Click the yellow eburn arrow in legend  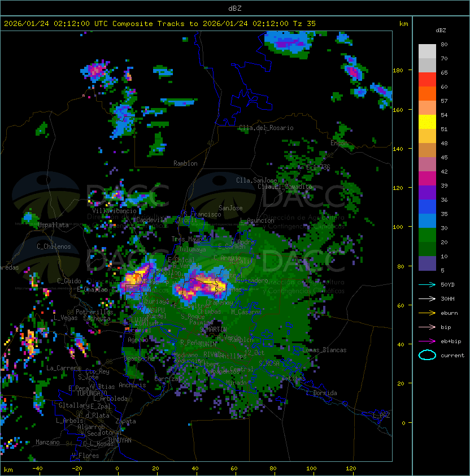tap(427, 313)
